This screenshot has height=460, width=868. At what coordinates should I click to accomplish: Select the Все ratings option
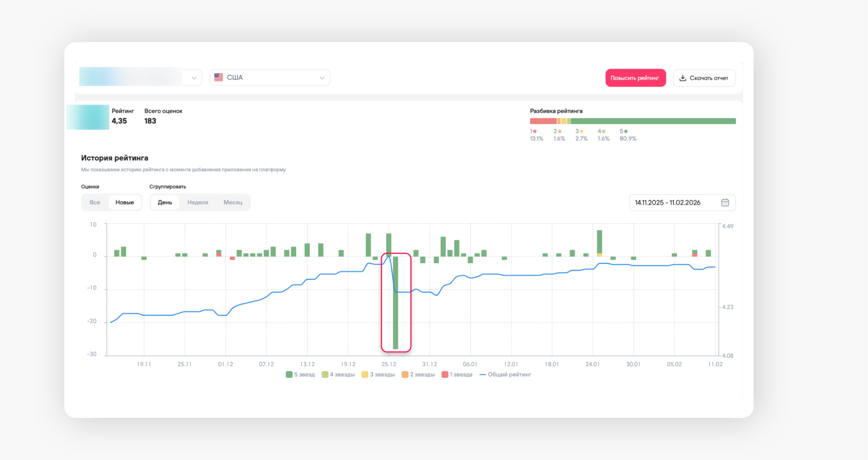(95, 202)
